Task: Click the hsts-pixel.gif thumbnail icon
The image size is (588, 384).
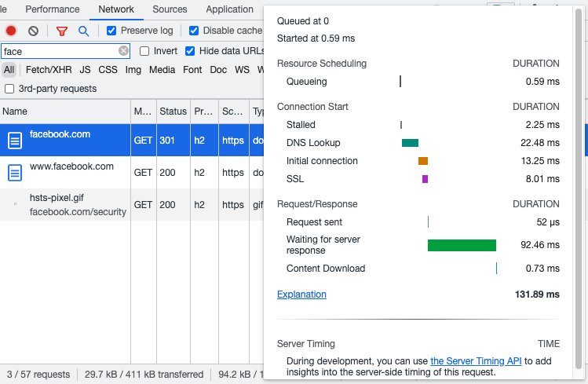Action: click(16, 204)
